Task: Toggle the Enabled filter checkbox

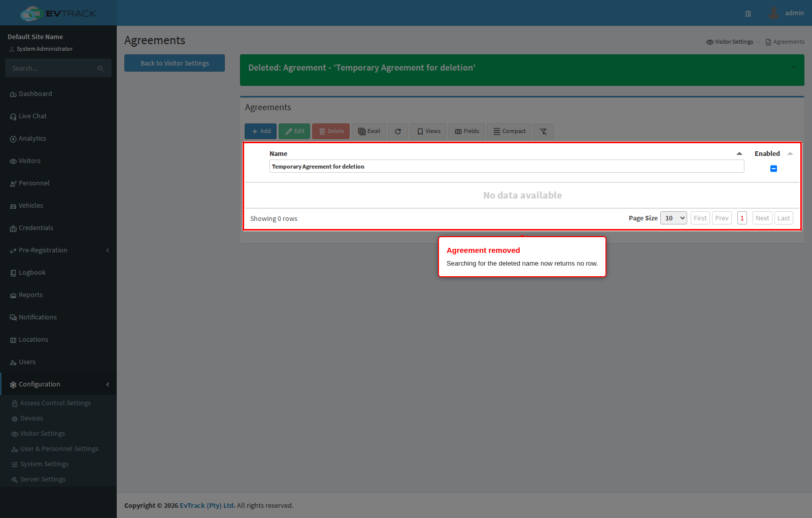Action: point(773,169)
